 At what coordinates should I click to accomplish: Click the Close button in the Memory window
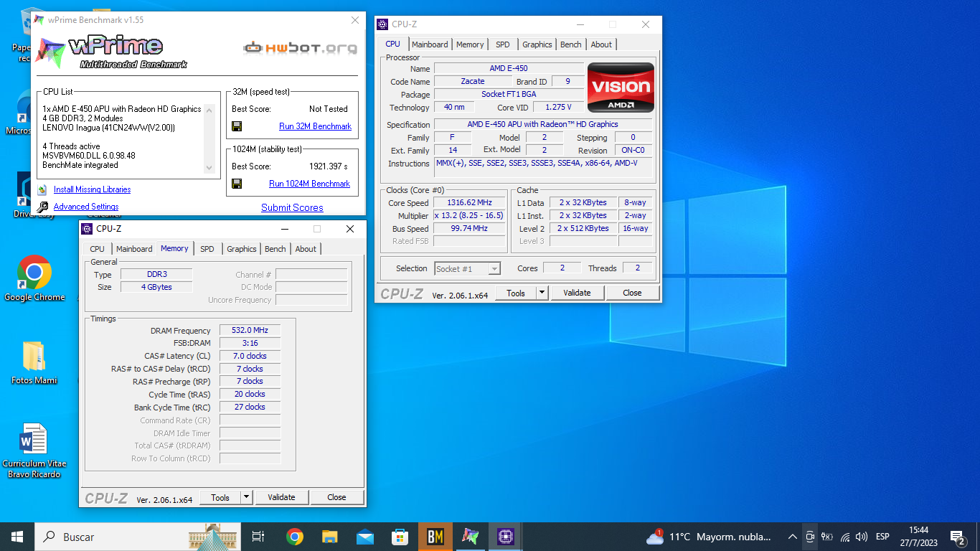pyautogui.click(x=336, y=497)
